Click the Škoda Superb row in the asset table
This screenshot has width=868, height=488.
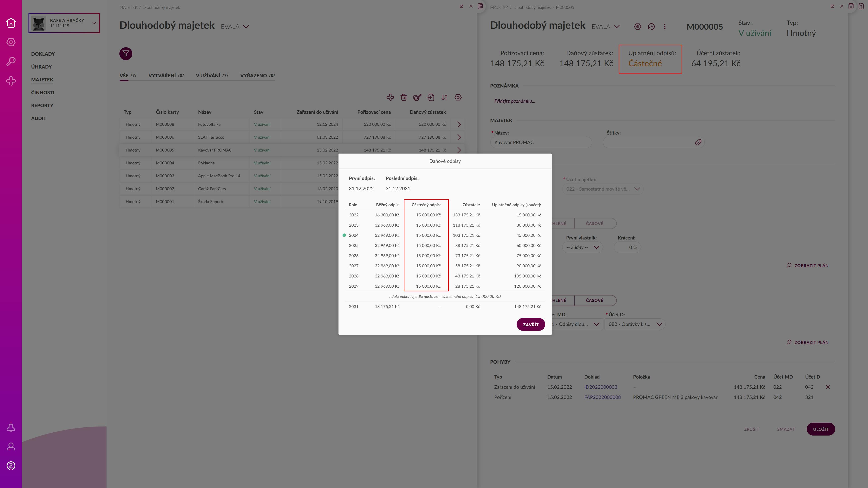tap(229, 201)
